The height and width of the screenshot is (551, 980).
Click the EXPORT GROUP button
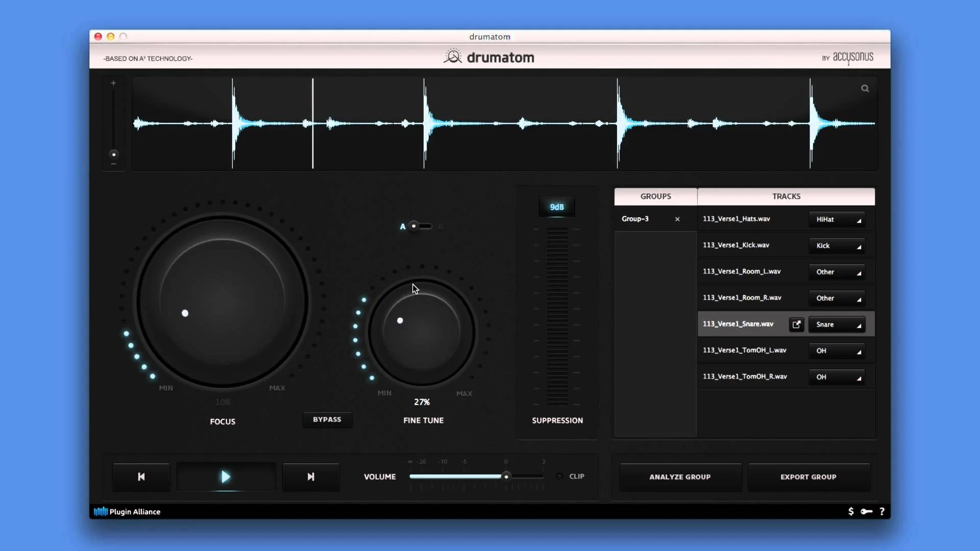(809, 477)
